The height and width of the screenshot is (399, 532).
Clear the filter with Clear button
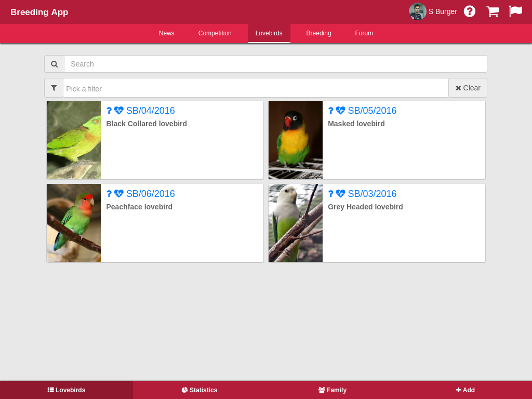coord(468,88)
